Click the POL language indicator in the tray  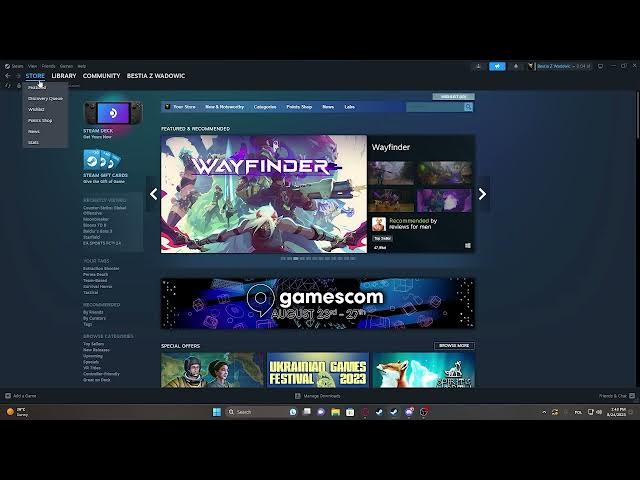point(578,412)
